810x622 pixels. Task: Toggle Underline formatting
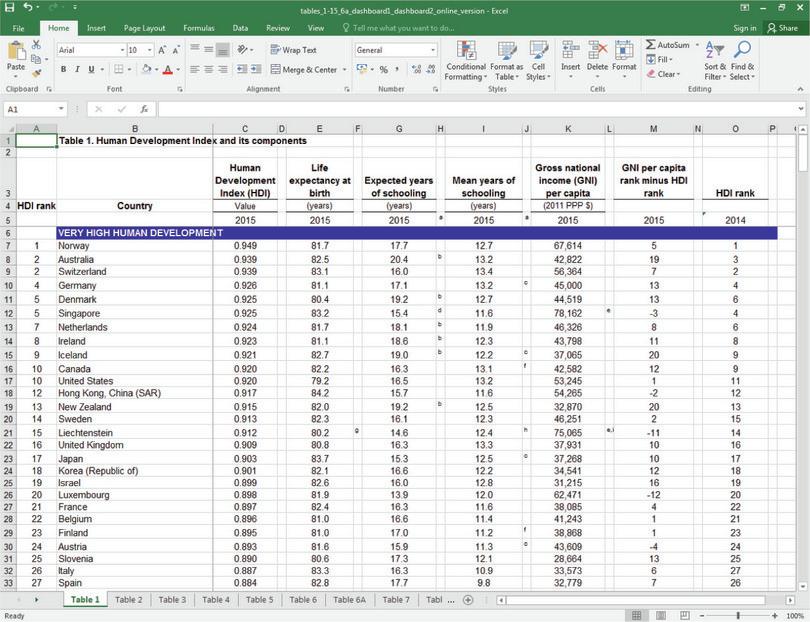click(x=89, y=71)
